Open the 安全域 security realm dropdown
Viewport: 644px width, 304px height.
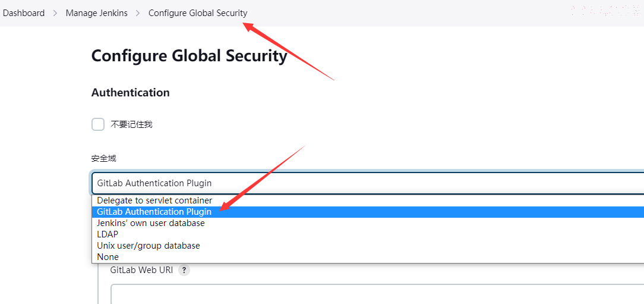pyautogui.click(x=368, y=183)
